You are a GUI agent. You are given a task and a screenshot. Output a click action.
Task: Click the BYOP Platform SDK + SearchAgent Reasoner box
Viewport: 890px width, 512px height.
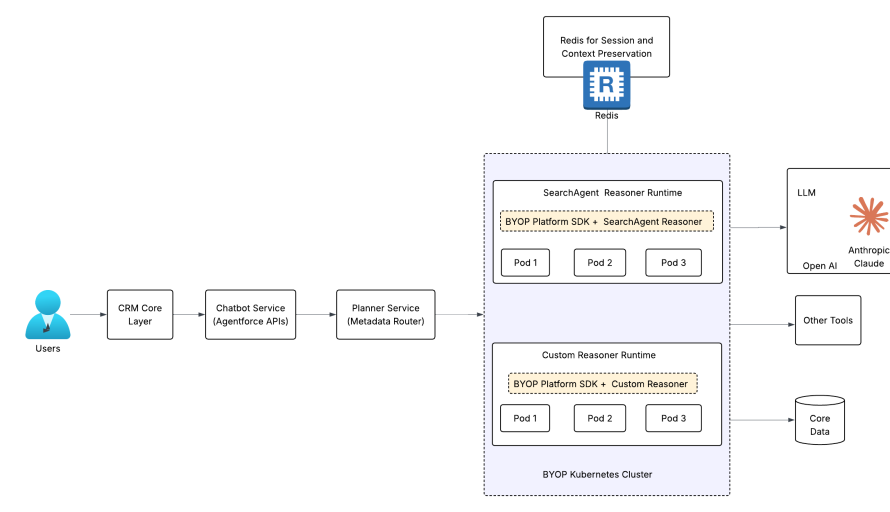click(607, 221)
